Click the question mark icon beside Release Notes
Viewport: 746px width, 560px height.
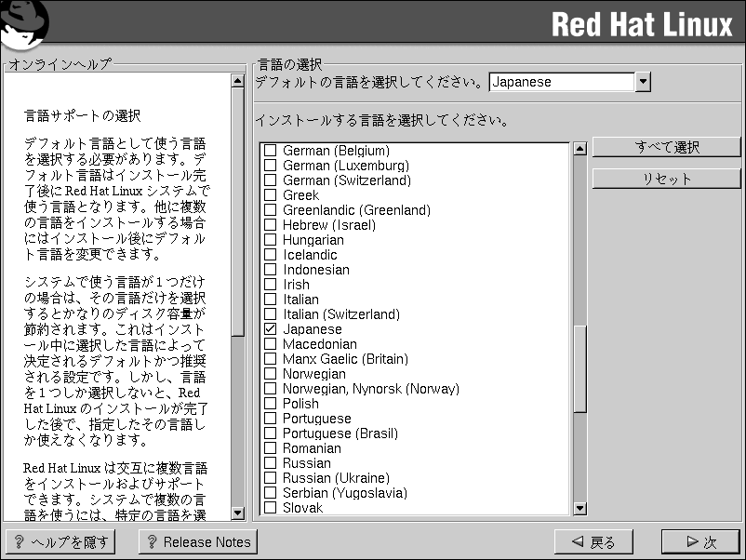coord(151,542)
